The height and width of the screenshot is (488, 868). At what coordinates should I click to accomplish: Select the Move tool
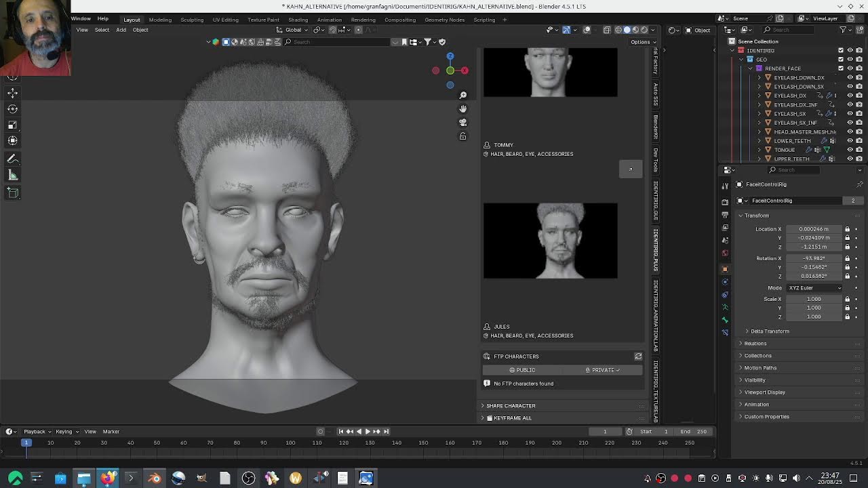(x=12, y=93)
